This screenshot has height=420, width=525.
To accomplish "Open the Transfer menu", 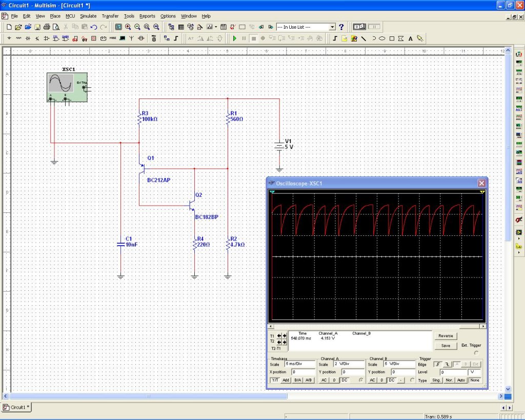I will (110, 16).
